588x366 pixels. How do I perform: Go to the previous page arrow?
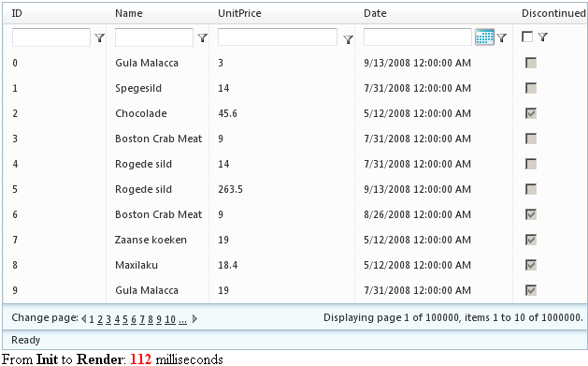[83, 318]
